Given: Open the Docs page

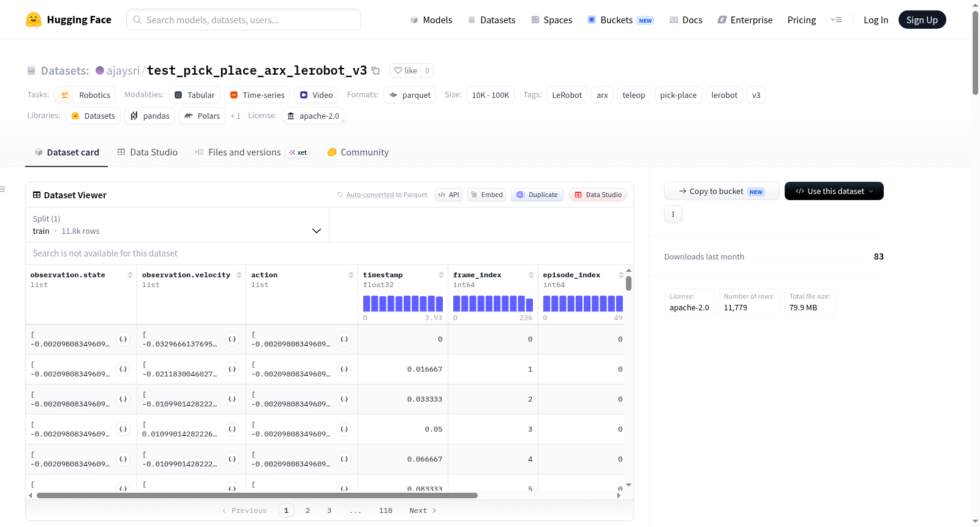Looking at the screenshot, I should 686,20.
